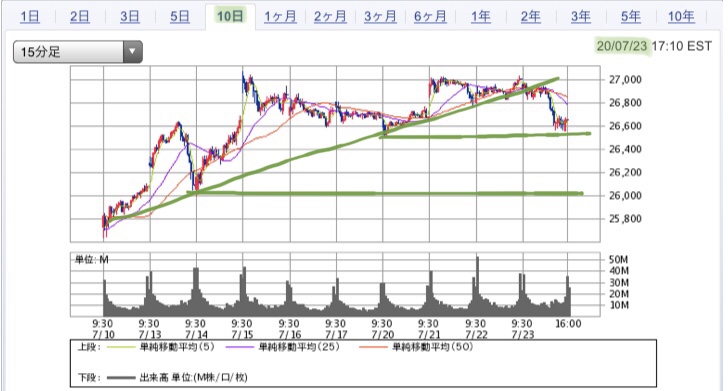
Task: Click the 単位: M volume unit label
Action: click(x=92, y=260)
